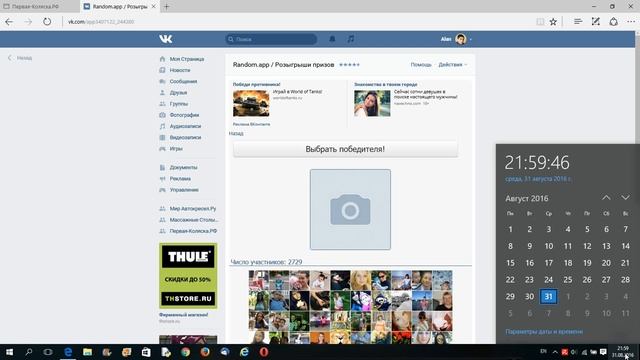640x360 pixels.
Task: Click the Помощь link
Action: 421,64
